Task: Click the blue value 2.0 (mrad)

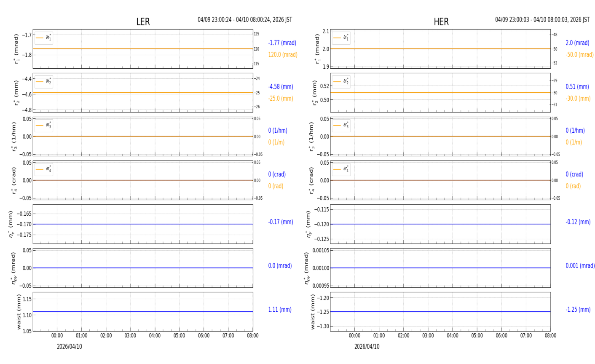Action: tap(577, 43)
